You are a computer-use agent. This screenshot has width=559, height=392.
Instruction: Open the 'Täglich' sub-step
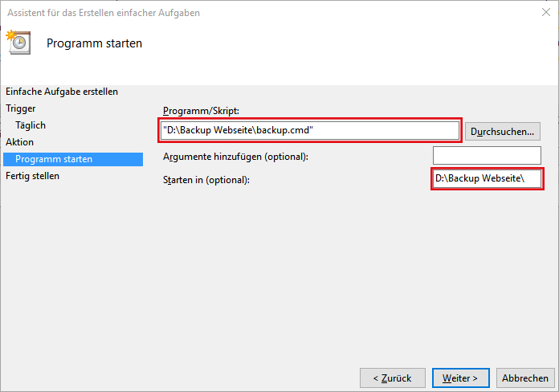pyautogui.click(x=31, y=125)
